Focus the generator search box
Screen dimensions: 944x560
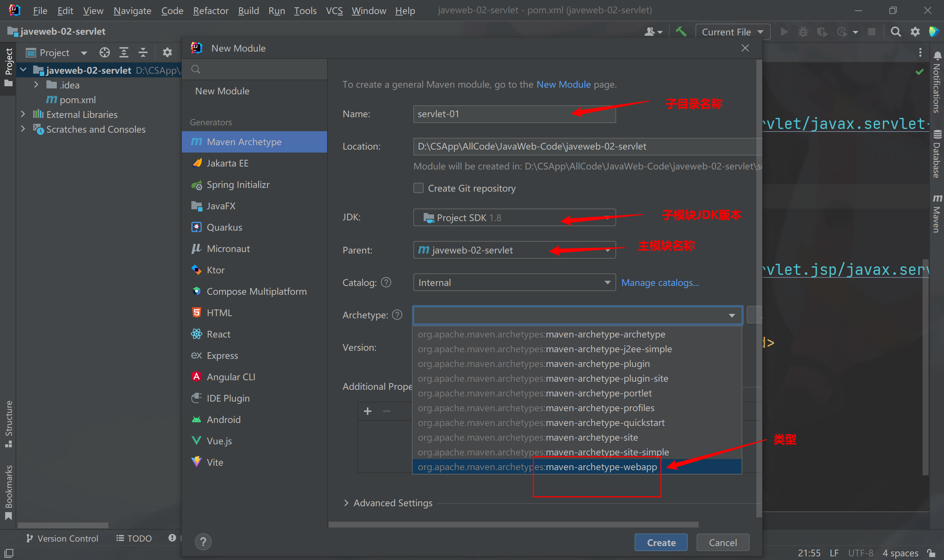254,69
